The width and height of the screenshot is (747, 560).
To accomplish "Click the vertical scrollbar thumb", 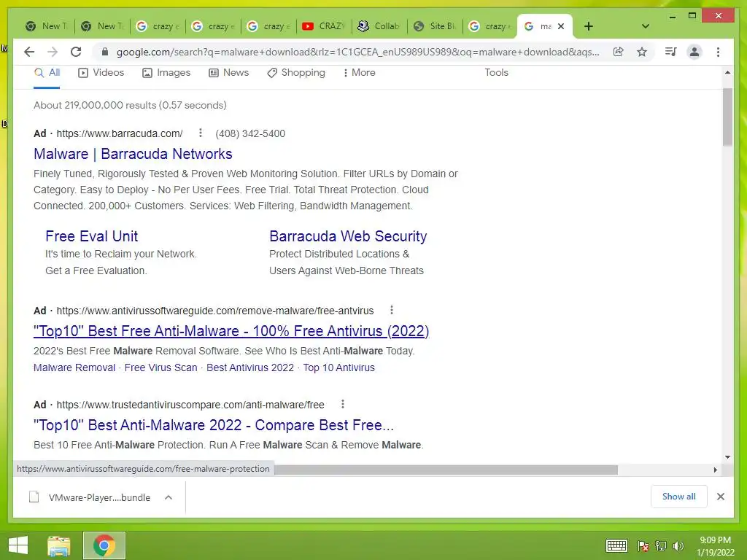I will 727,117.
